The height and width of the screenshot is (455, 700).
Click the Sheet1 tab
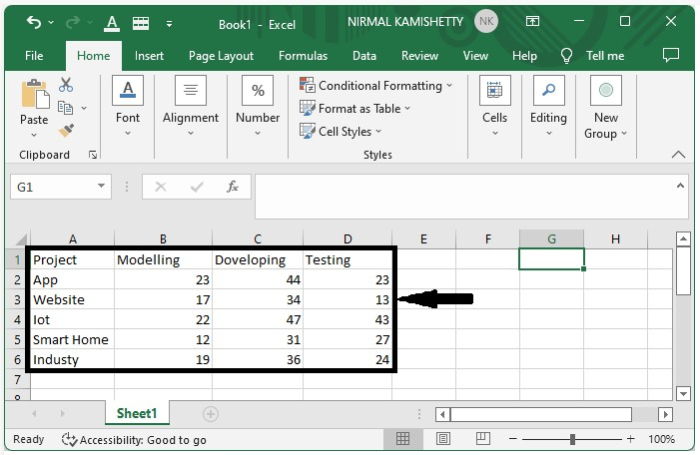coord(137,413)
